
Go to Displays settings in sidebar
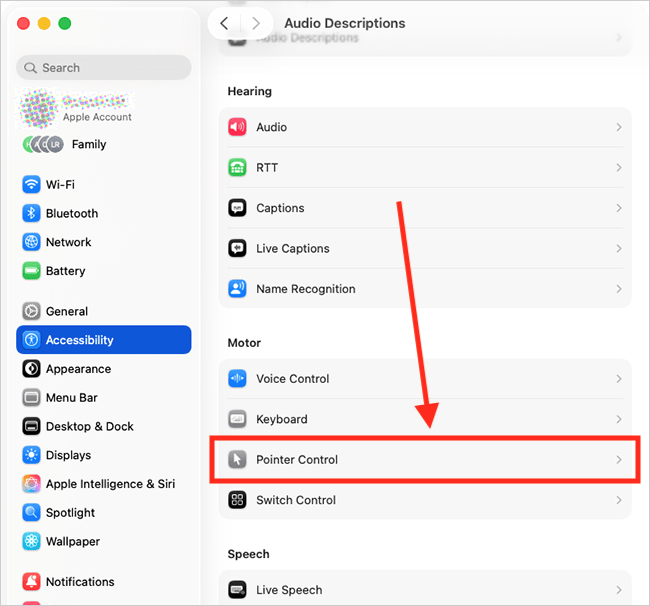(68, 455)
